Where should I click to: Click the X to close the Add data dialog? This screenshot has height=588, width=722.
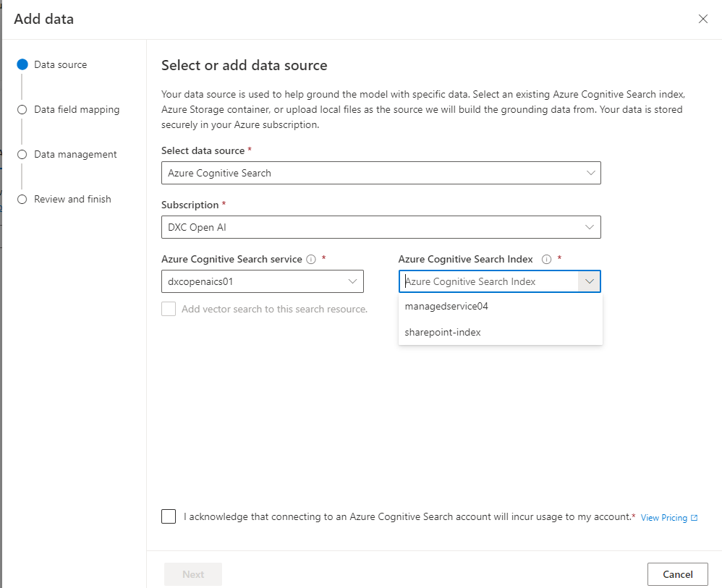(702, 19)
